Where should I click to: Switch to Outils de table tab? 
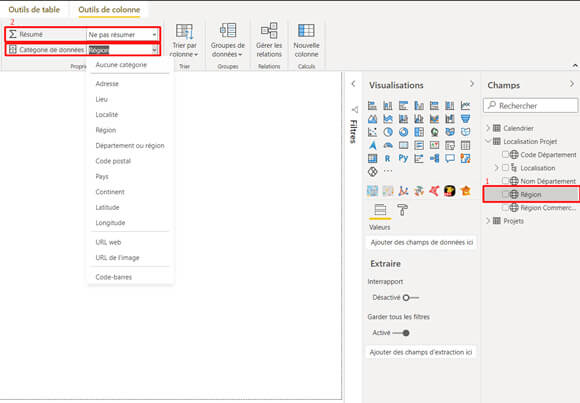coord(34,10)
